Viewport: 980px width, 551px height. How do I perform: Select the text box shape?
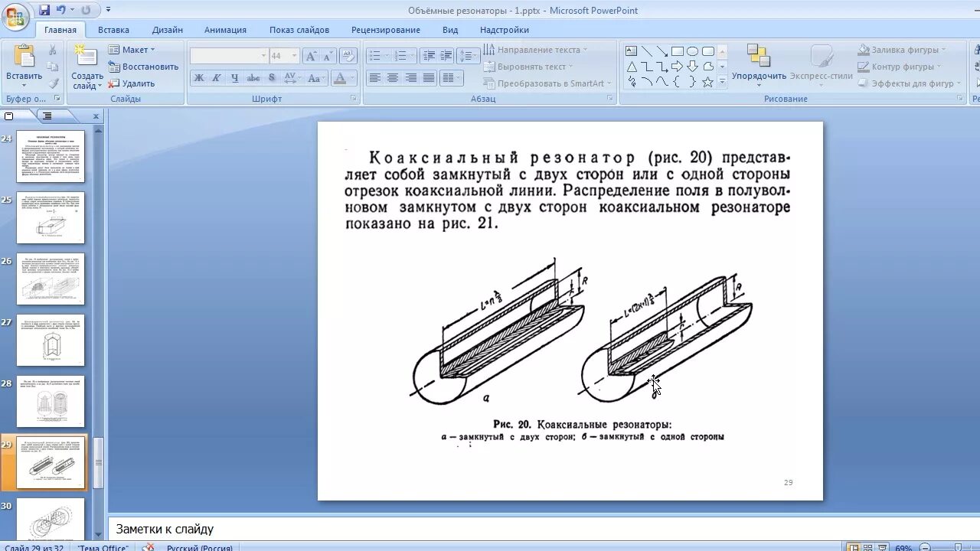(x=632, y=51)
